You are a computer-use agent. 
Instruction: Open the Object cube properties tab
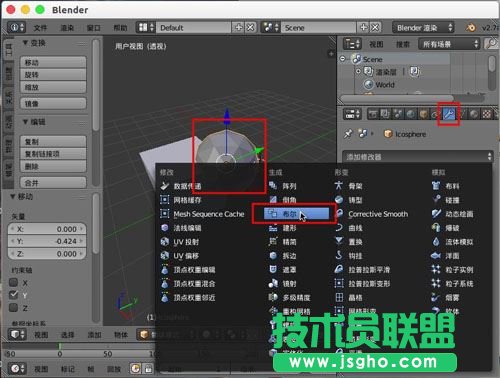(x=424, y=114)
